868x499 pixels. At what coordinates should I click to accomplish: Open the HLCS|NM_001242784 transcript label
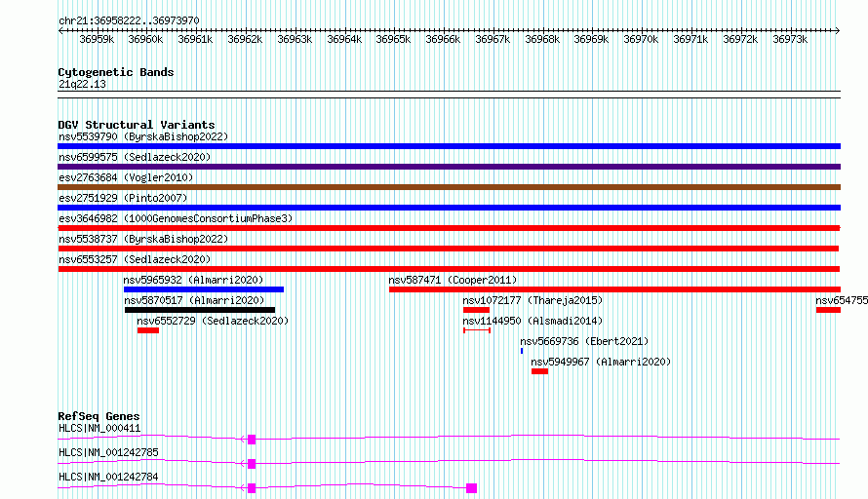[x=108, y=477]
